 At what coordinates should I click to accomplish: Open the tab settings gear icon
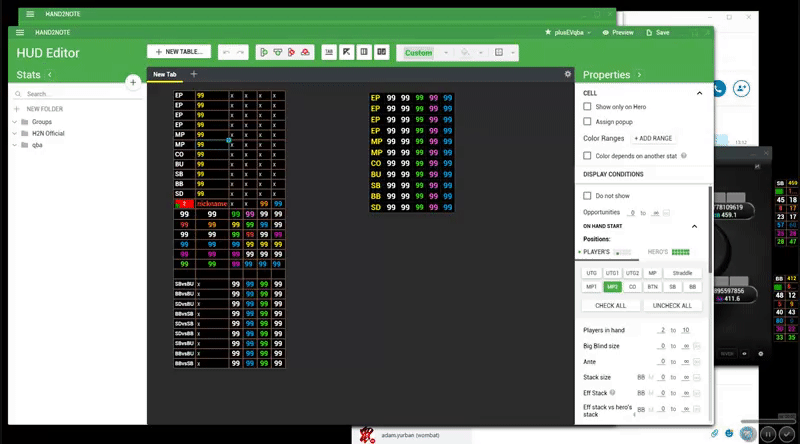(x=567, y=74)
